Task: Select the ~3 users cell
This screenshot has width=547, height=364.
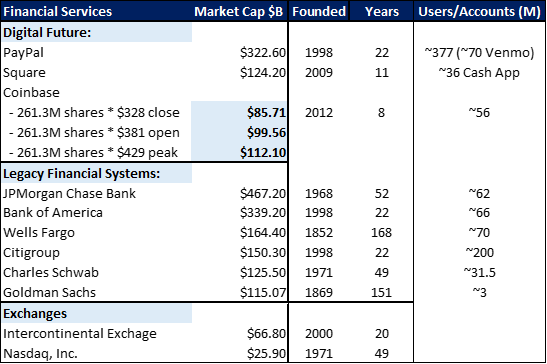Action: [x=479, y=292]
